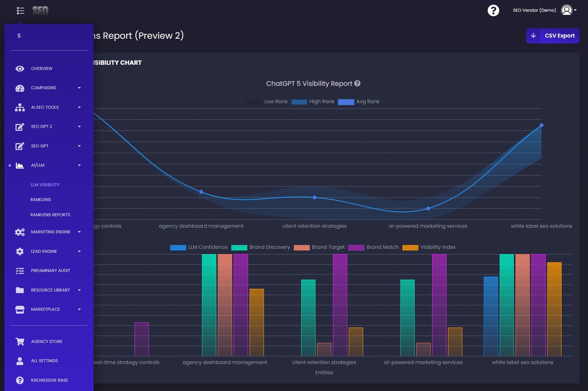Expand the Marketing Engine submenu arrow

[79, 232]
